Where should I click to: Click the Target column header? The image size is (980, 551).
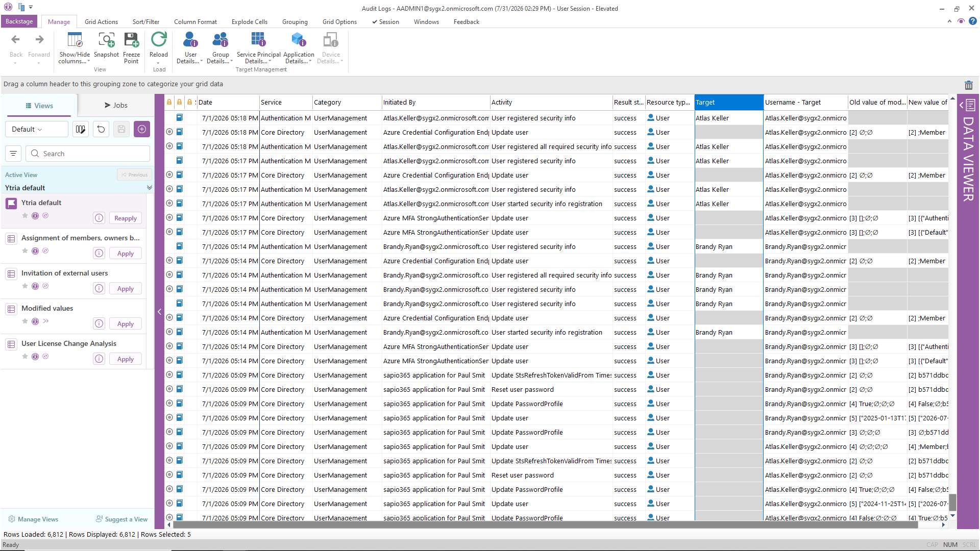(729, 103)
